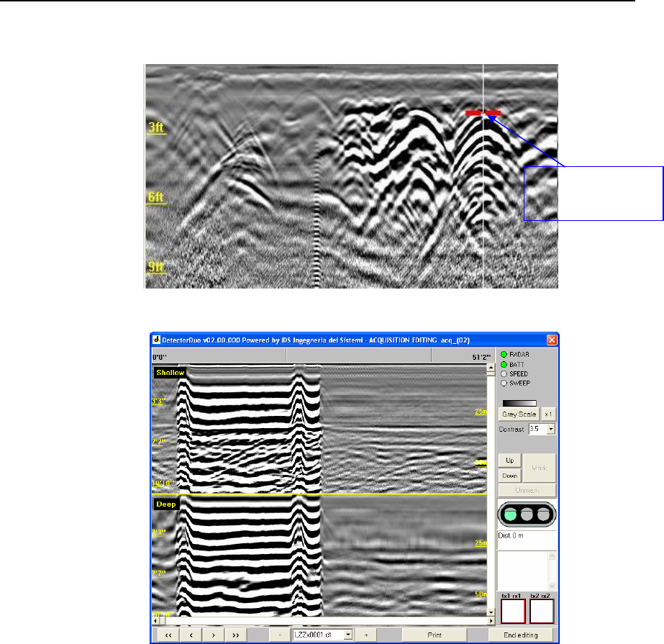
Task: Click the Grey Scale button
Action: 519,414
